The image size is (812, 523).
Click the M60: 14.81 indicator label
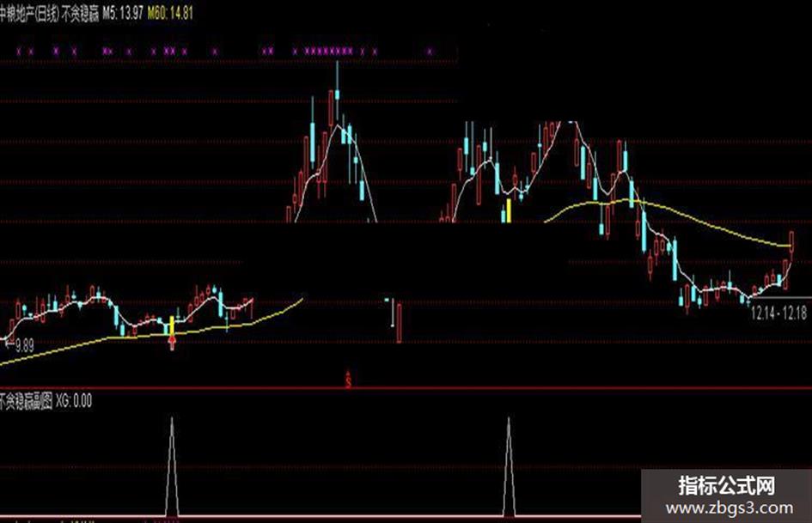click(x=170, y=14)
